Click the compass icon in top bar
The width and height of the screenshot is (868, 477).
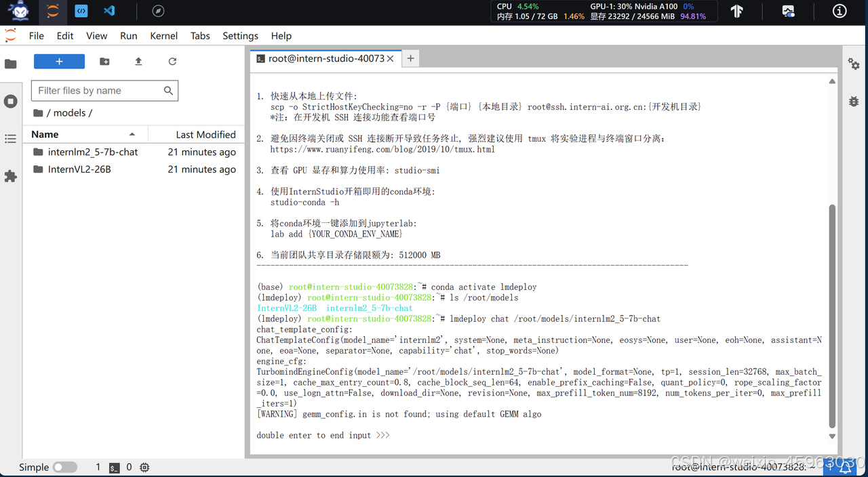158,11
